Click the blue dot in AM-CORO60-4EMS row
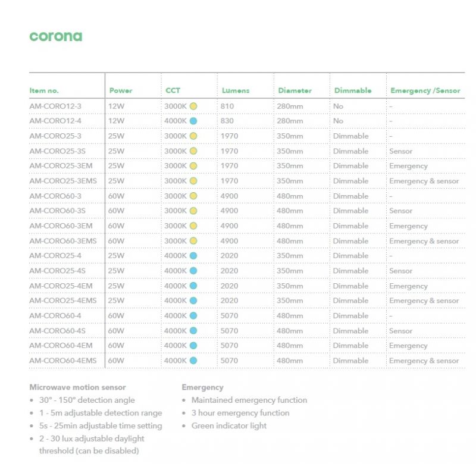The image size is (476, 476). [193, 361]
